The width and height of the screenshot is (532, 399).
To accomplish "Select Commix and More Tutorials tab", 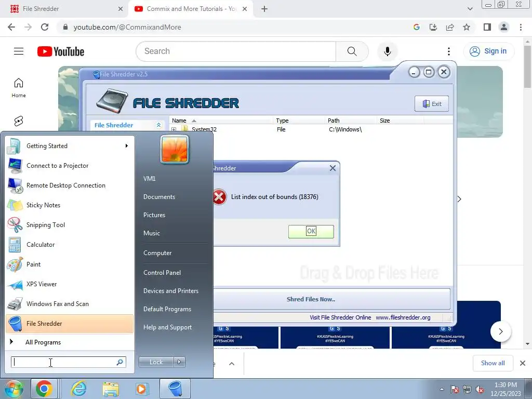I will (x=190, y=9).
